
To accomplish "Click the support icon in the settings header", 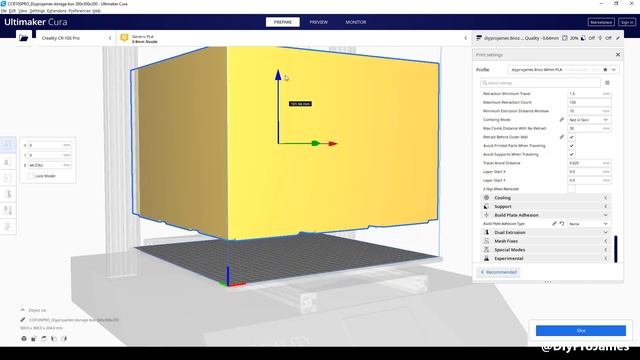I will point(583,38).
